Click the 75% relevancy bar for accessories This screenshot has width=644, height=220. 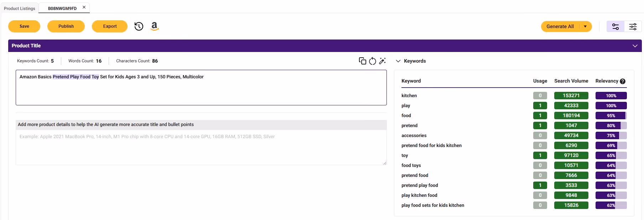611,136
